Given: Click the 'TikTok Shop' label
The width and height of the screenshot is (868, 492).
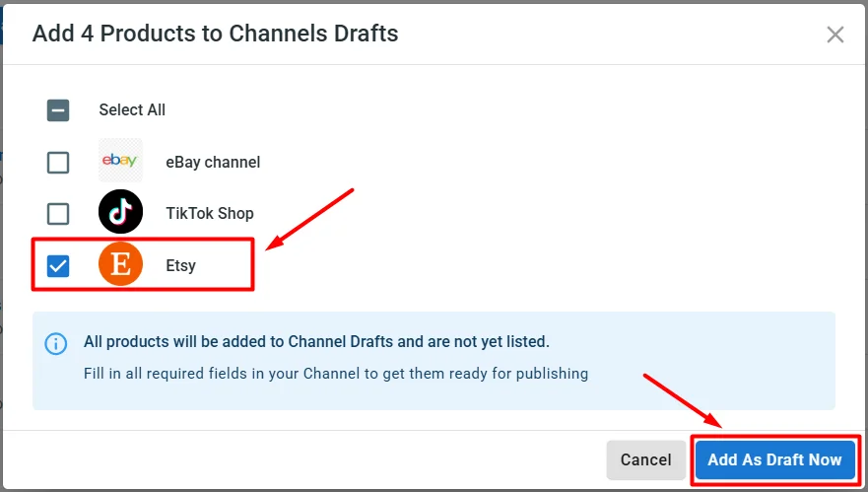Looking at the screenshot, I should click(x=210, y=213).
